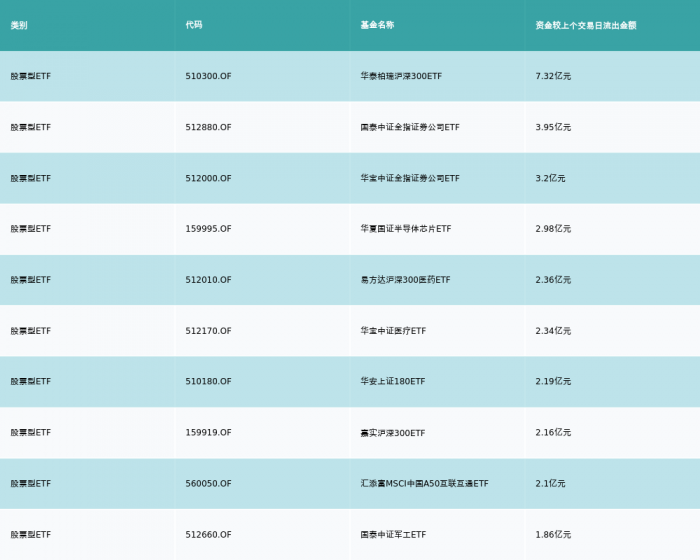Select fund name 华夏国证半导体芯片ETF
The height and width of the screenshot is (560, 700).
coord(406,229)
